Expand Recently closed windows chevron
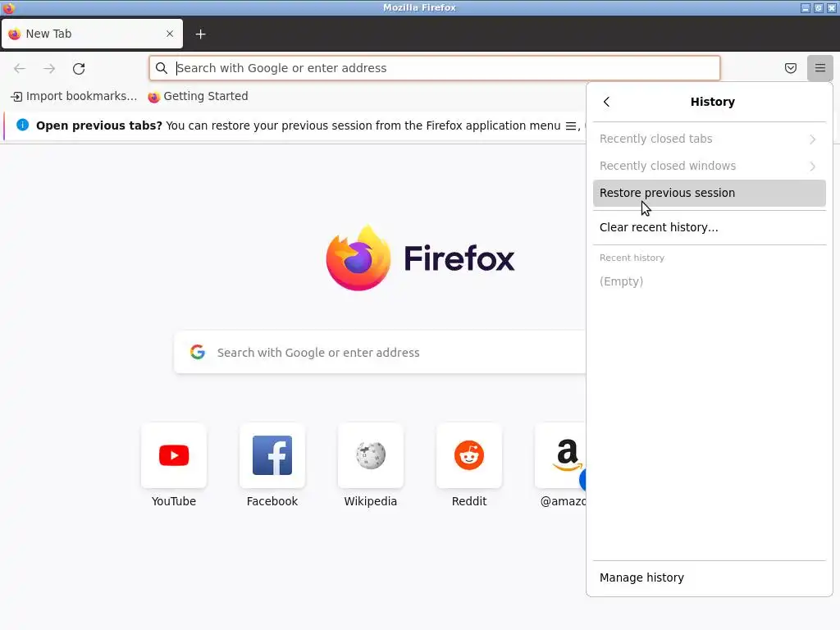 (812, 166)
